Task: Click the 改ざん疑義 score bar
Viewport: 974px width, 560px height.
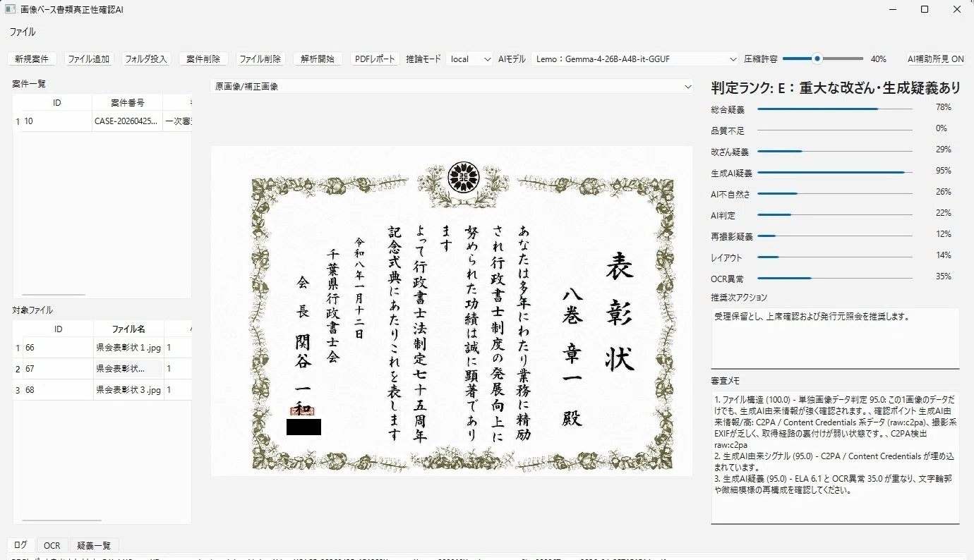Action: 834,151
